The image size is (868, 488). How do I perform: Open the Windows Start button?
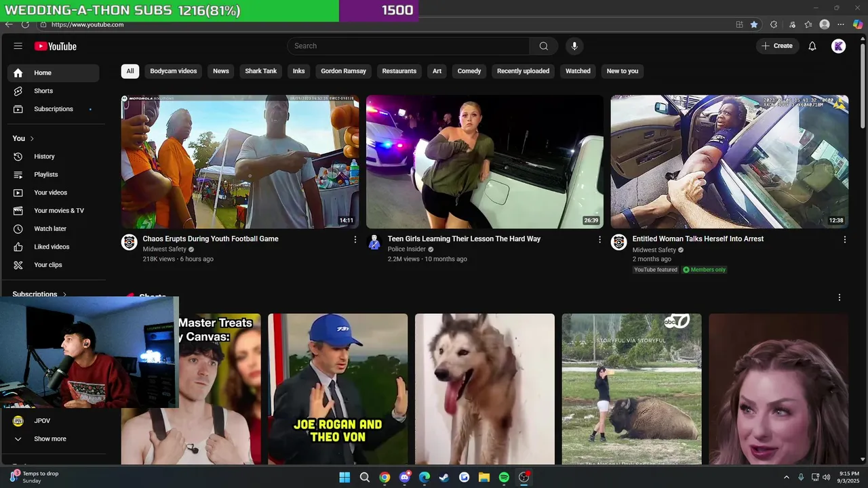(x=344, y=477)
